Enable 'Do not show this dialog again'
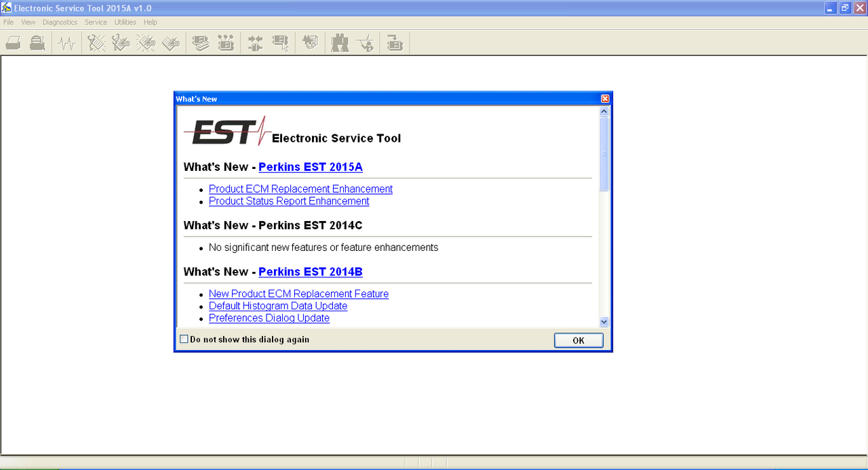This screenshot has width=868, height=470. click(x=184, y=339)
